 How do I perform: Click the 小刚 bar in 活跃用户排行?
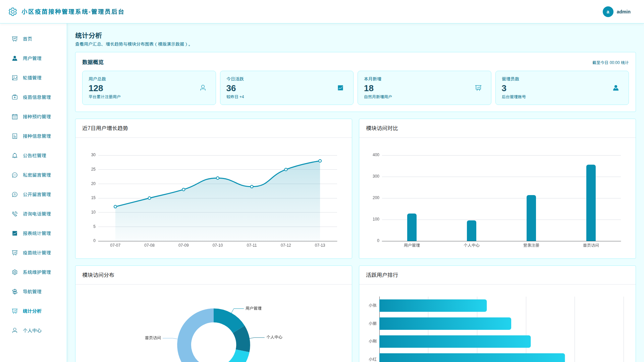(x=455, y=342)
